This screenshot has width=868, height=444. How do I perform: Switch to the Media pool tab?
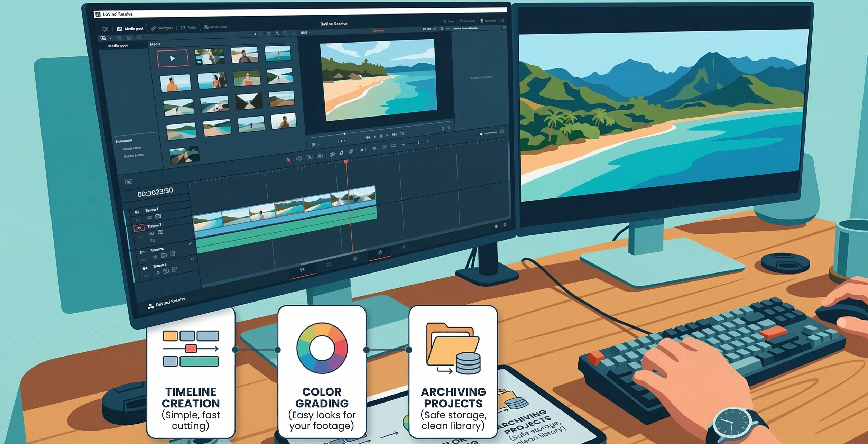coord(130,29)
